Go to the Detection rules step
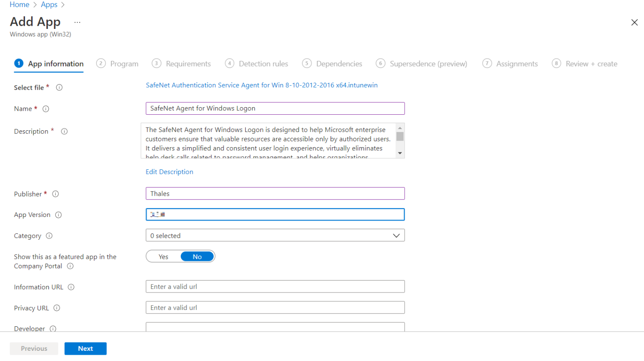This screenshot has height=361, width=644. (x=256, y=64)
